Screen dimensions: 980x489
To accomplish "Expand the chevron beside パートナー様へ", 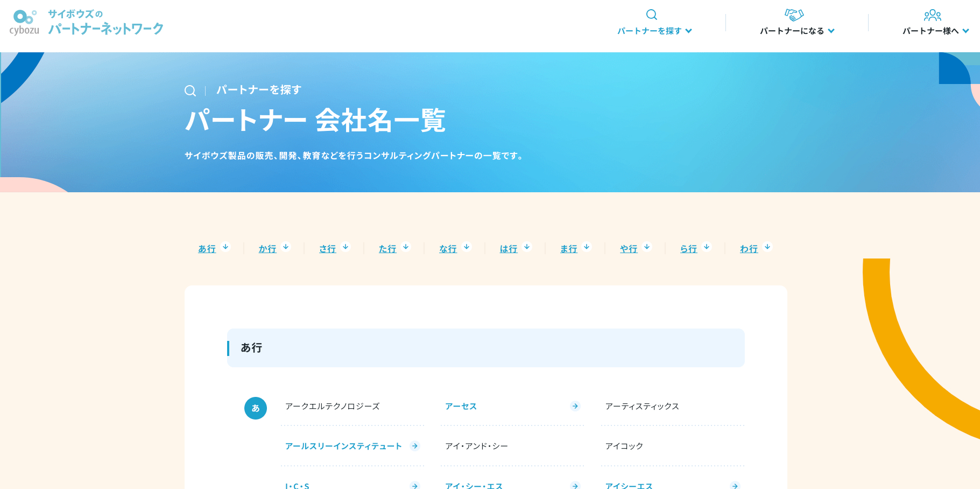I will pyautogui.click(x=965, y=31).
